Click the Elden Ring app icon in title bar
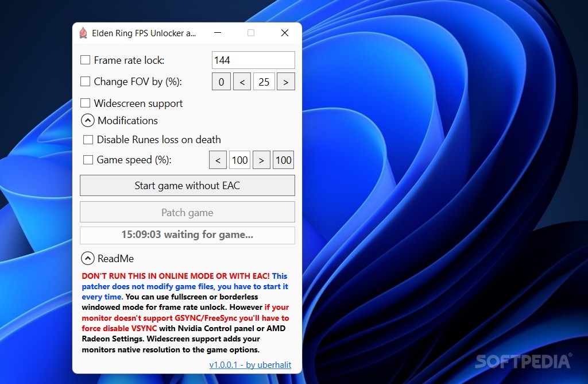588x384 pixels. point(83,33)
